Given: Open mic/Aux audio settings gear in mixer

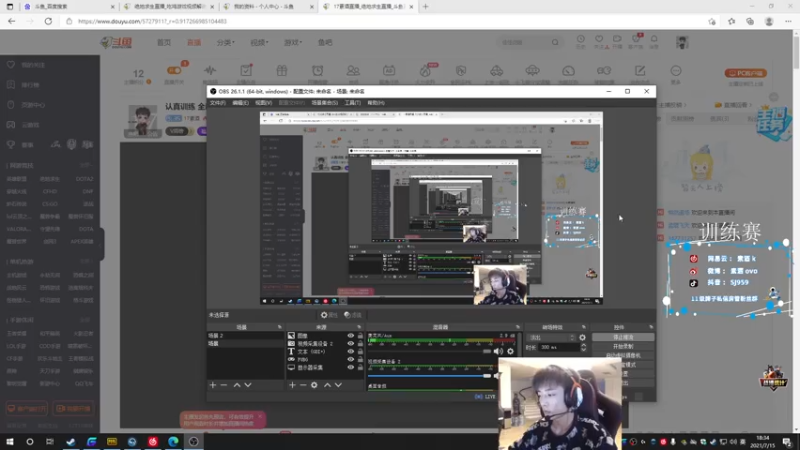Looking at the screenshot, I should [510, 351].
